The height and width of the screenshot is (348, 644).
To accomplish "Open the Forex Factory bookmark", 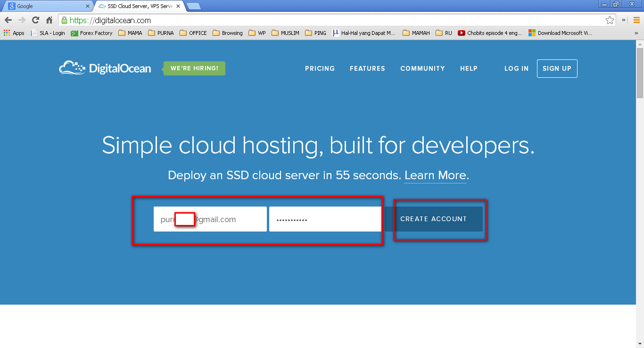I will 91,33.
